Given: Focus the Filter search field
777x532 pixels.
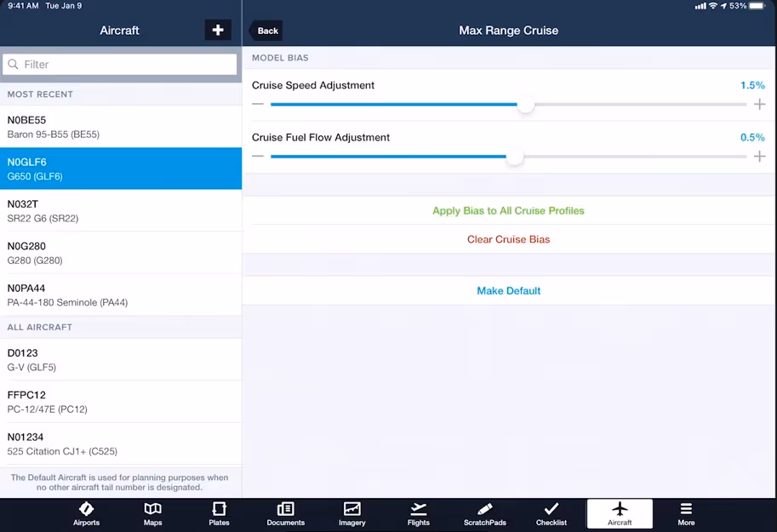Looking at the screenshot, I should (x=119, y=65).
